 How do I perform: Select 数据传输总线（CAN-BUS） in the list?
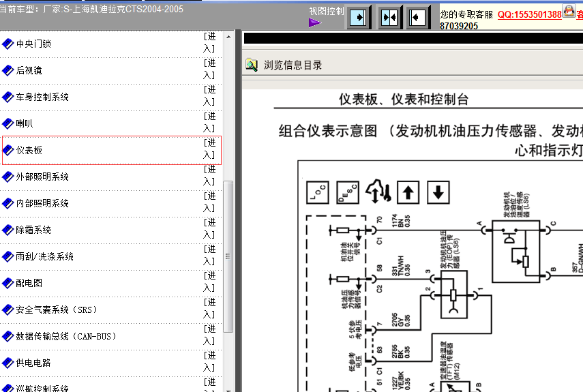pyautogui.click(x=66, y=336)
